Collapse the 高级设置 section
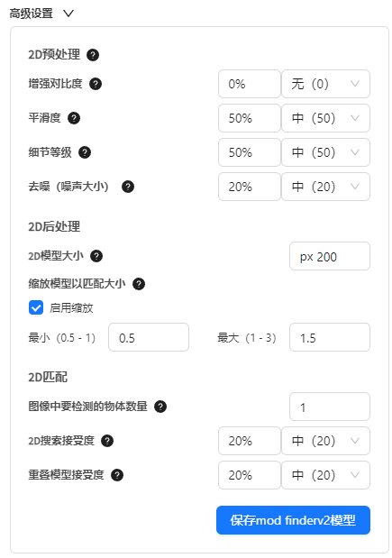Viewport: 392px width, 558px height. pyautogui.click(x=68, y=14)
